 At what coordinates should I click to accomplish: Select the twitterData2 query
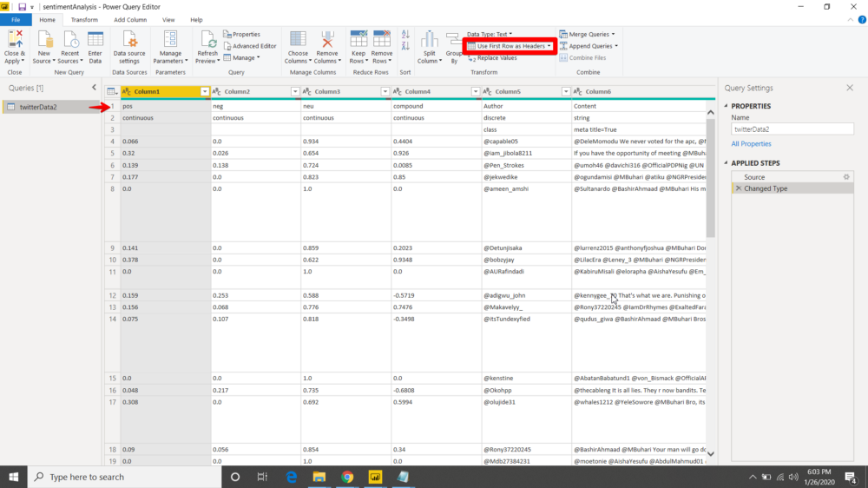click(x=51, y=107)
